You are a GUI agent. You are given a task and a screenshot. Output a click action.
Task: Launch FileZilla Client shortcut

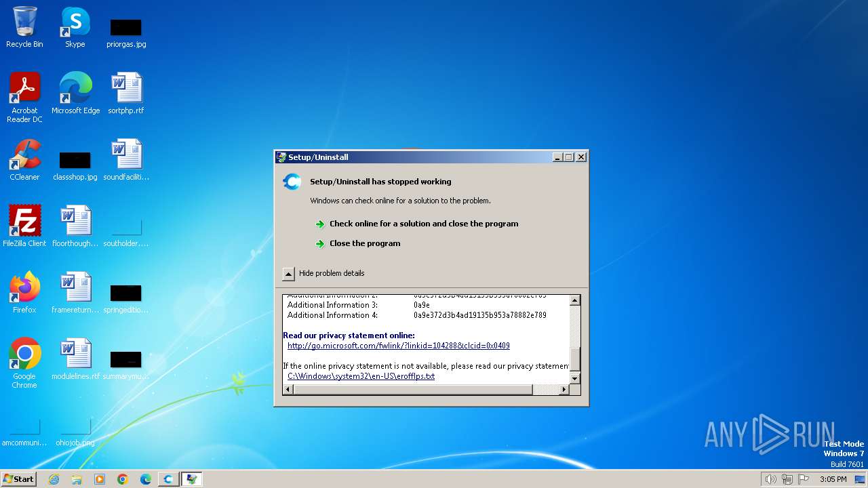coord(24,226)
